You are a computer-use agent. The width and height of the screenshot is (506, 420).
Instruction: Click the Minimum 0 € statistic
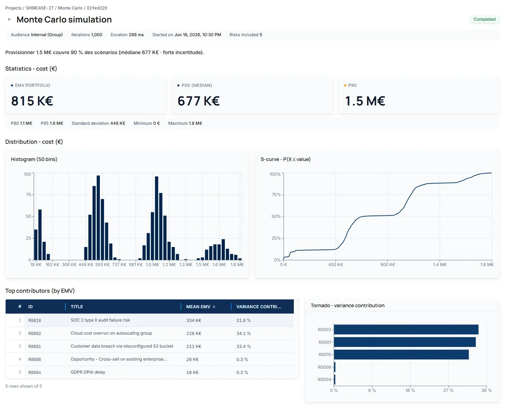[147, 123]
